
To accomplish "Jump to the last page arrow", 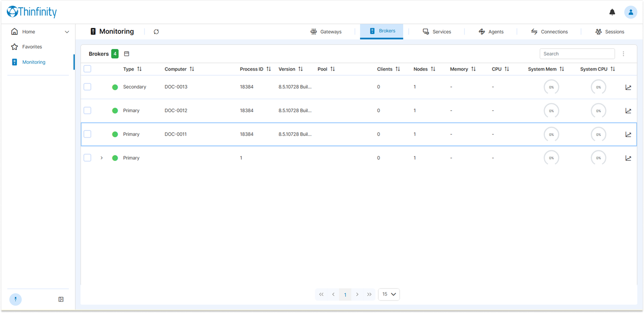I will (369, 294).
